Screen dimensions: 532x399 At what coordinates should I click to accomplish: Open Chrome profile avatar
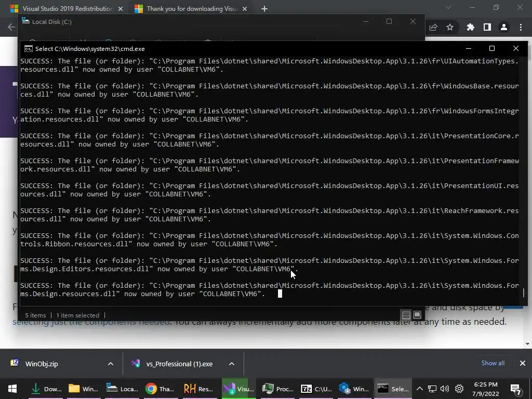tap(504, 27)
